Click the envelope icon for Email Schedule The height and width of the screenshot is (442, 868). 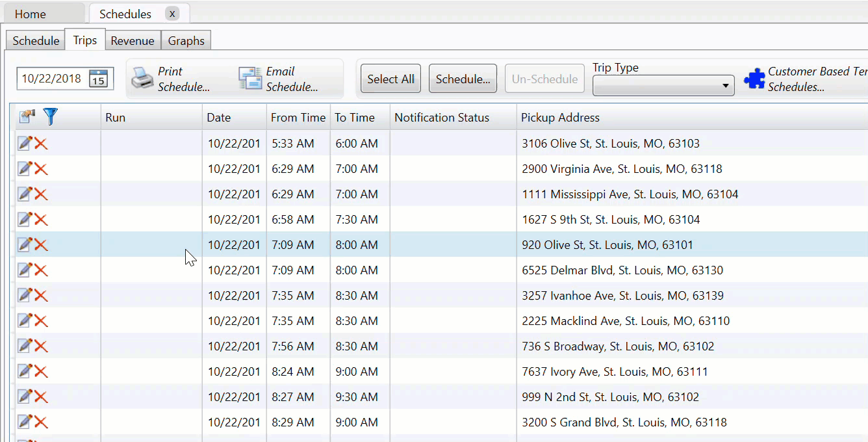point(250,78)
